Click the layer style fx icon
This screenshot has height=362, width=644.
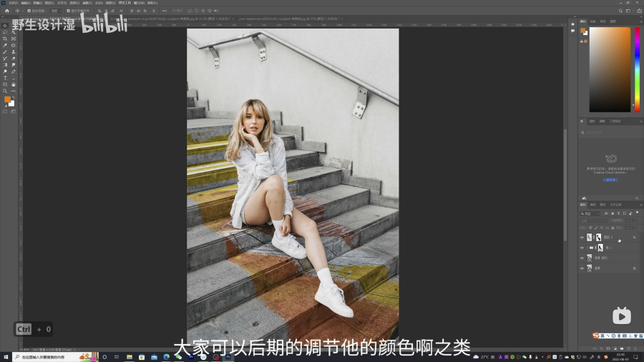[601, 348]
